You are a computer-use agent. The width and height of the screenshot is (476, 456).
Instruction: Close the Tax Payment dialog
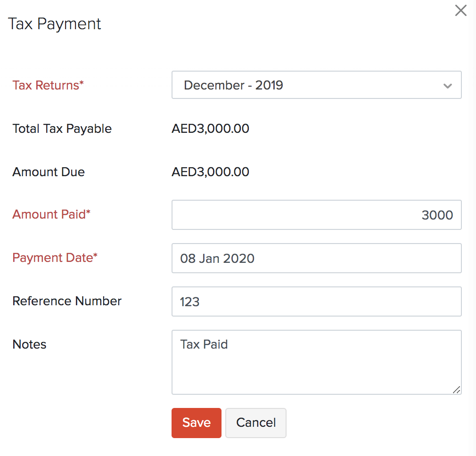pyautogui.click(x=460, y=10)
